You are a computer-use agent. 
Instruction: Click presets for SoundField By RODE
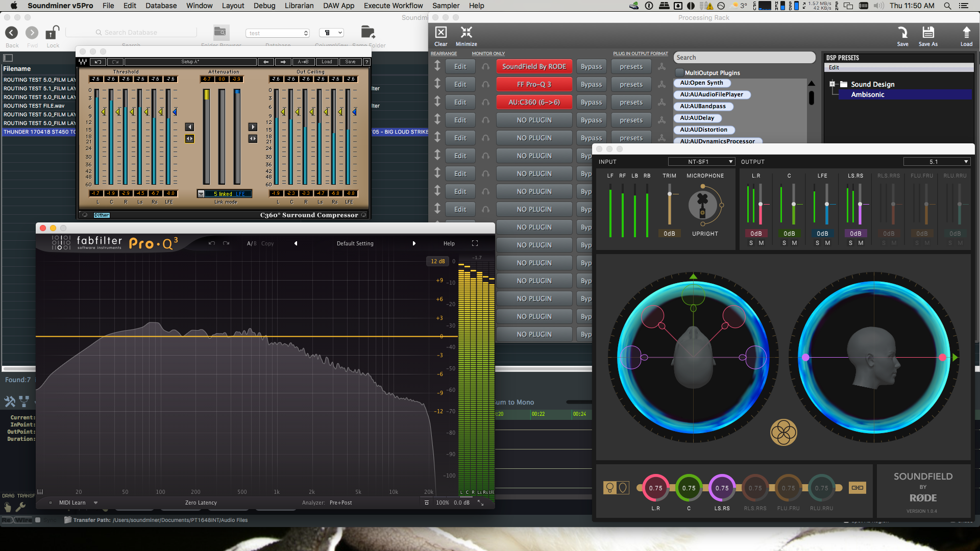(631, 67)
